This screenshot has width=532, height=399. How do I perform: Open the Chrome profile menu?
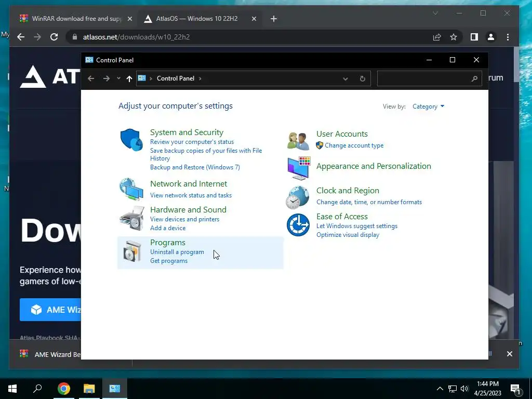490,37
